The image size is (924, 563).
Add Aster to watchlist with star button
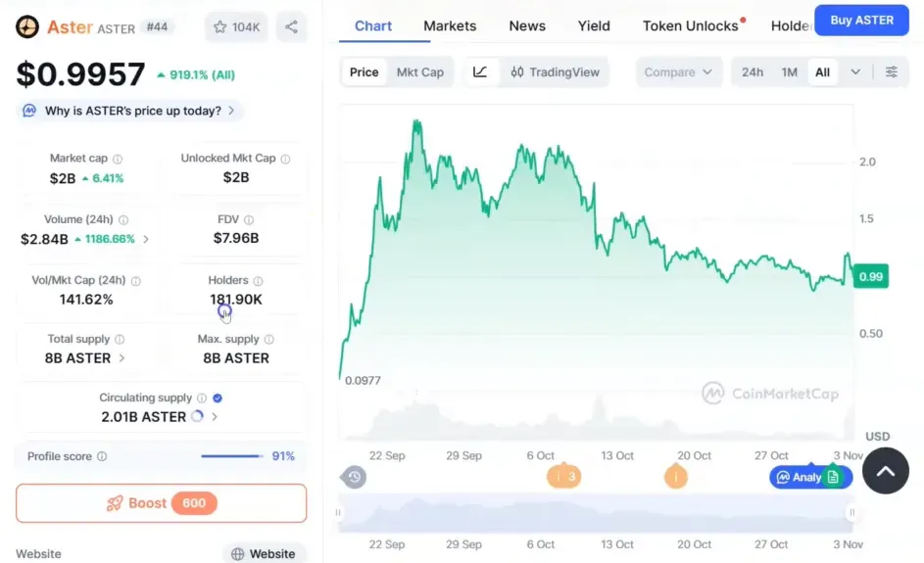(235, 27)
